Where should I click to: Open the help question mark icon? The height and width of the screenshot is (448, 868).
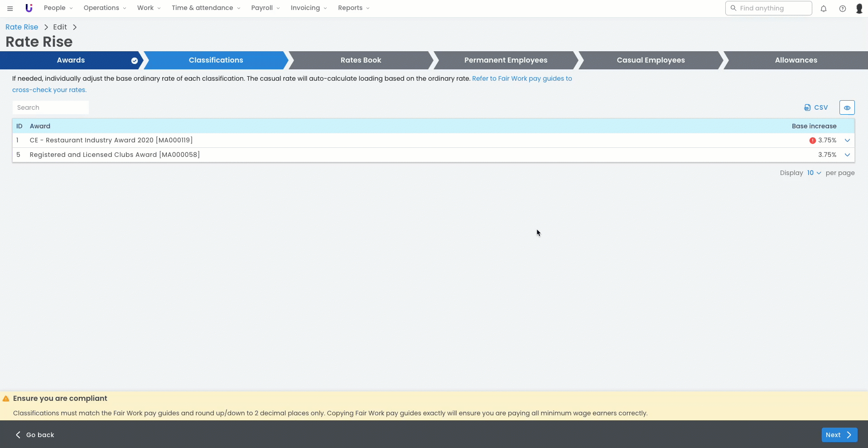point(842,9)
